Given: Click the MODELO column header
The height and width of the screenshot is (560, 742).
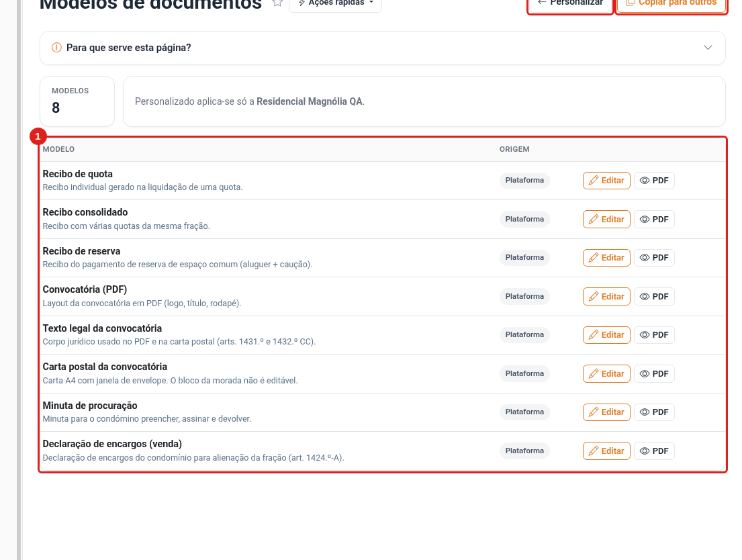Looking at the screenshot, I should point(58,149).
